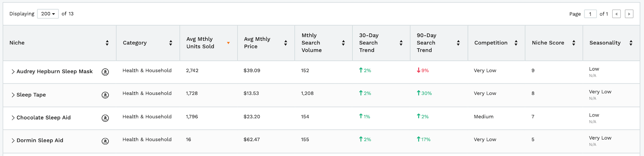Open the Amazon icon for Chocolate Sleep Aid
This screenshot has height=156, width=644.
[105, 118]
